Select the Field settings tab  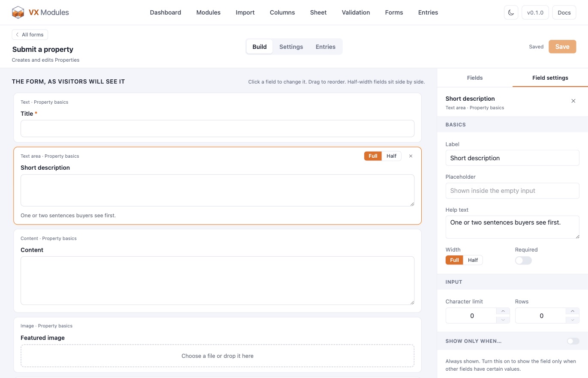(550, 78)
